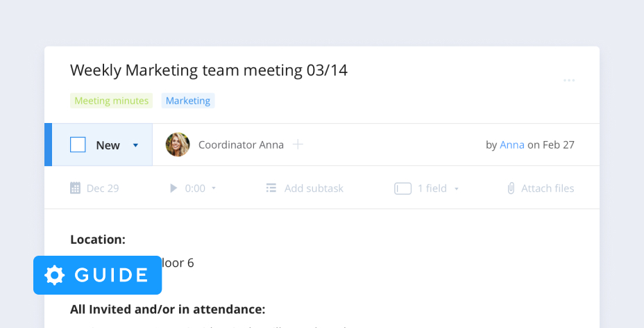The height and width of the screenshot is (328, 644).
Task: Click the Add subtask label
Action: point(314,188)
